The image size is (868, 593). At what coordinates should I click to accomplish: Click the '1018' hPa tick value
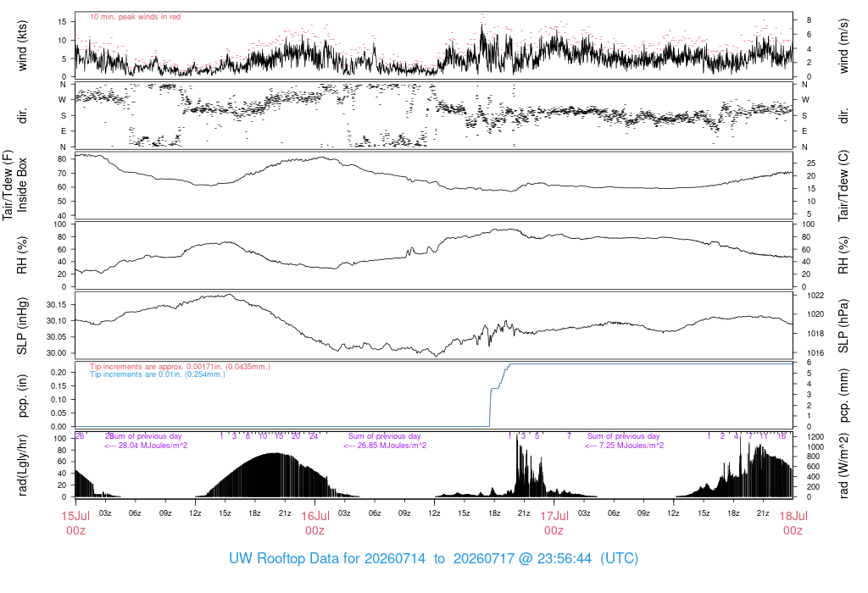(815, 334)
